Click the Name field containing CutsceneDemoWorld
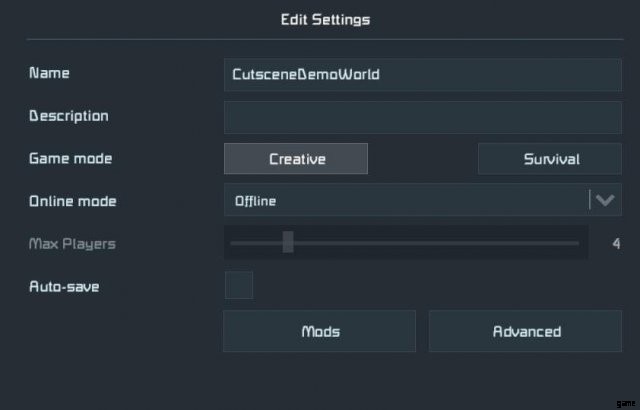This screenshot has height=410, width=640. 422,75
